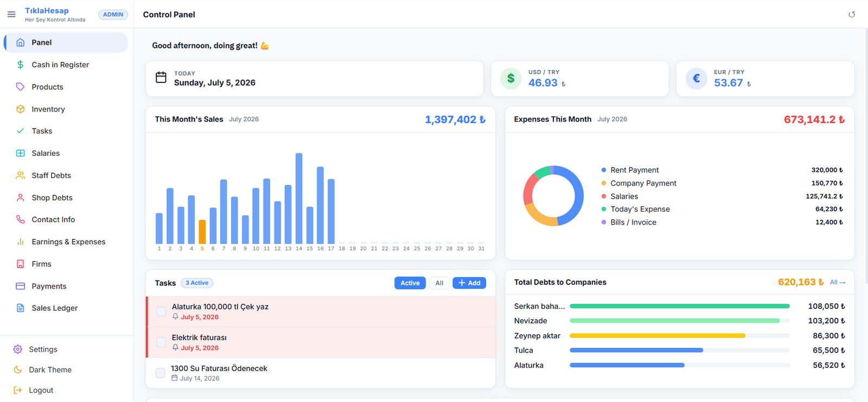Image resolution: width=868 pixels, height=402 pixels.
Task: Click the orange day 5 sales bar
Action: [202, 232]
